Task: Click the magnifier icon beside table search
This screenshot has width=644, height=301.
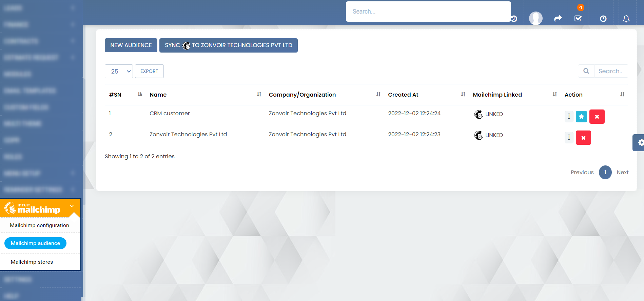Action: point(586,71)
